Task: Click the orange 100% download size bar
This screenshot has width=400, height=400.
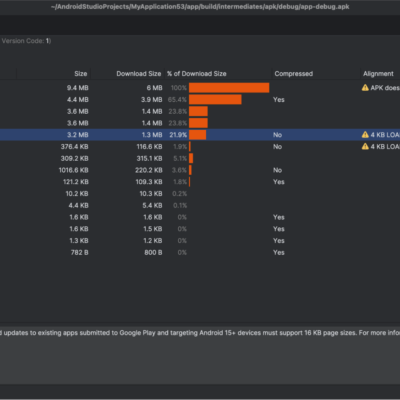Action: point(229,88)
